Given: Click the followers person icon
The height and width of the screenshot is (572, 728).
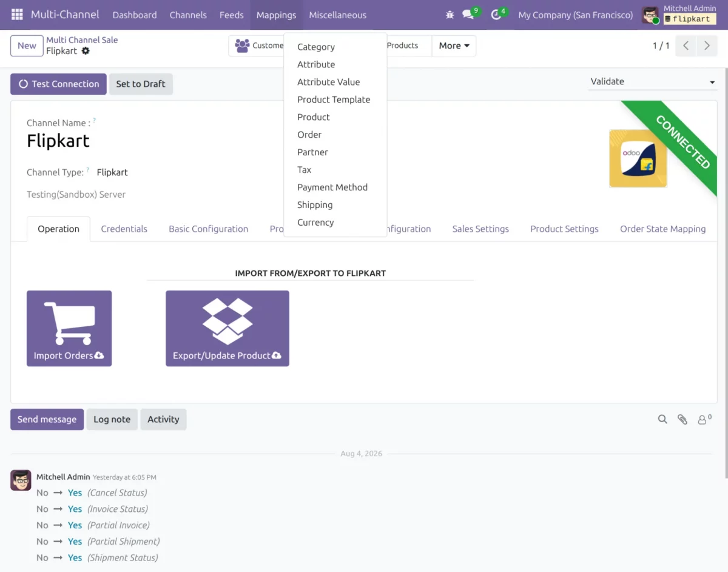Looking at the screenshot, I should [704, 419].
